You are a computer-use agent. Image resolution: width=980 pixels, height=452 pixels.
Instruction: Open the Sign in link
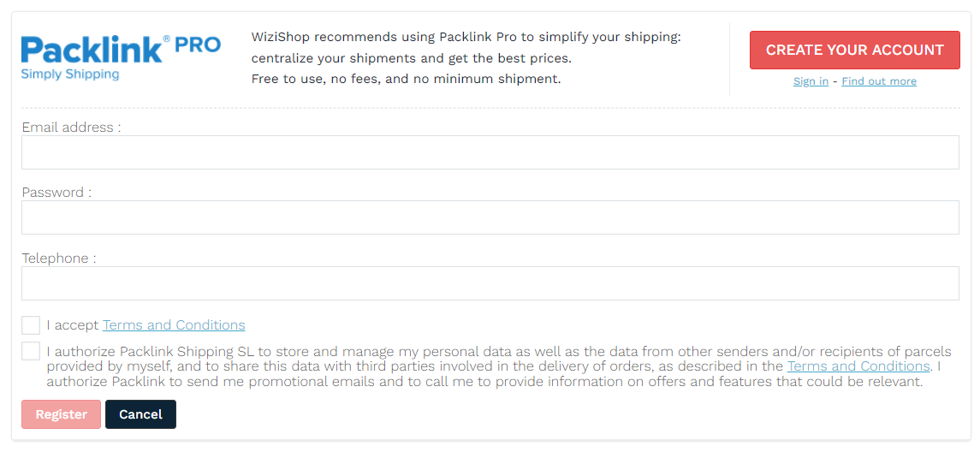pos(811,81)
